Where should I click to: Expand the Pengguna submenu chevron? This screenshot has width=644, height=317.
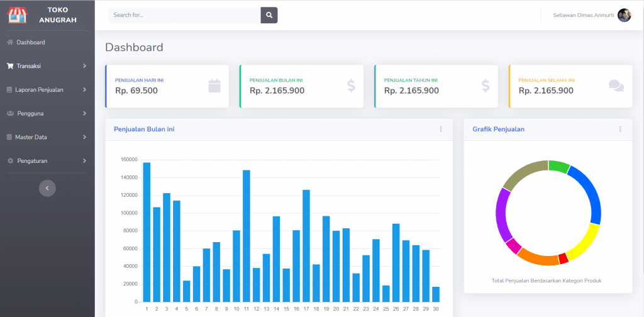coord(85,113)
